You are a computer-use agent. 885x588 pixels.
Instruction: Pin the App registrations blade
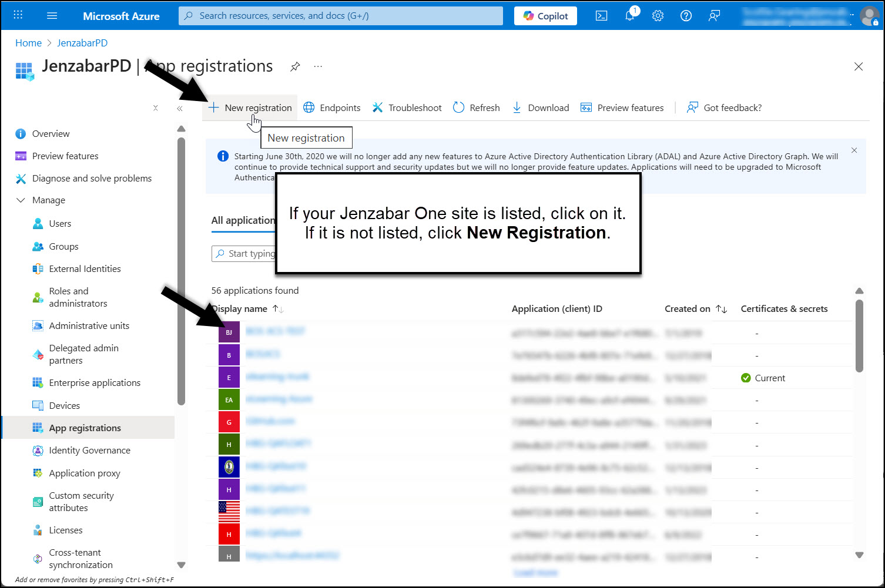tap(295, 66)
